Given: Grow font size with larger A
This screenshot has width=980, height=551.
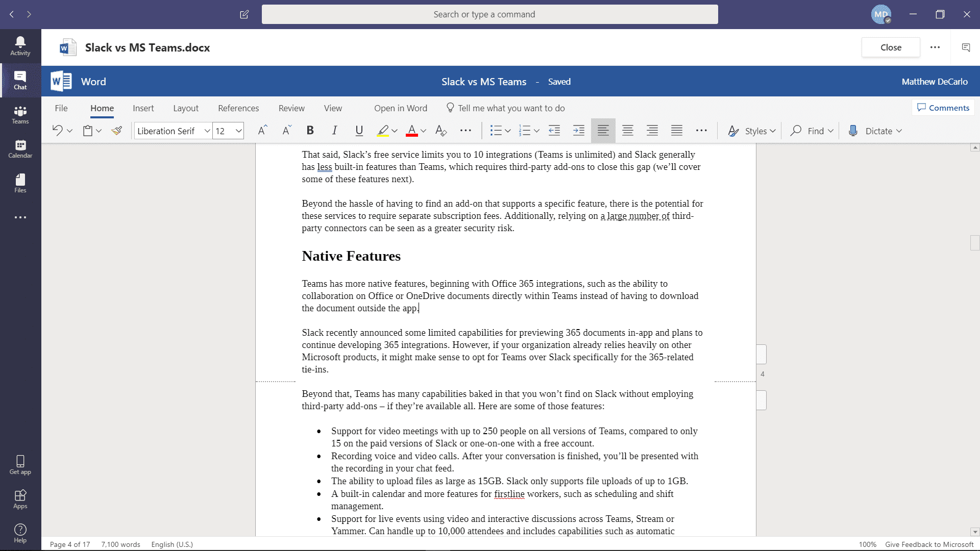Looking at the screenshot, I should coord(262,131).
